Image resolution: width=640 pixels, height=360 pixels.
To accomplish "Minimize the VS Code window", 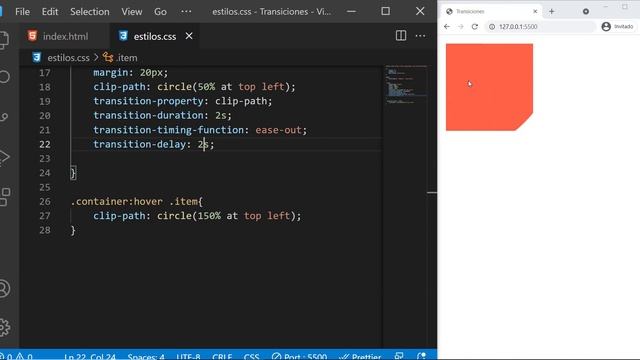I will click(x=351, y=11).
